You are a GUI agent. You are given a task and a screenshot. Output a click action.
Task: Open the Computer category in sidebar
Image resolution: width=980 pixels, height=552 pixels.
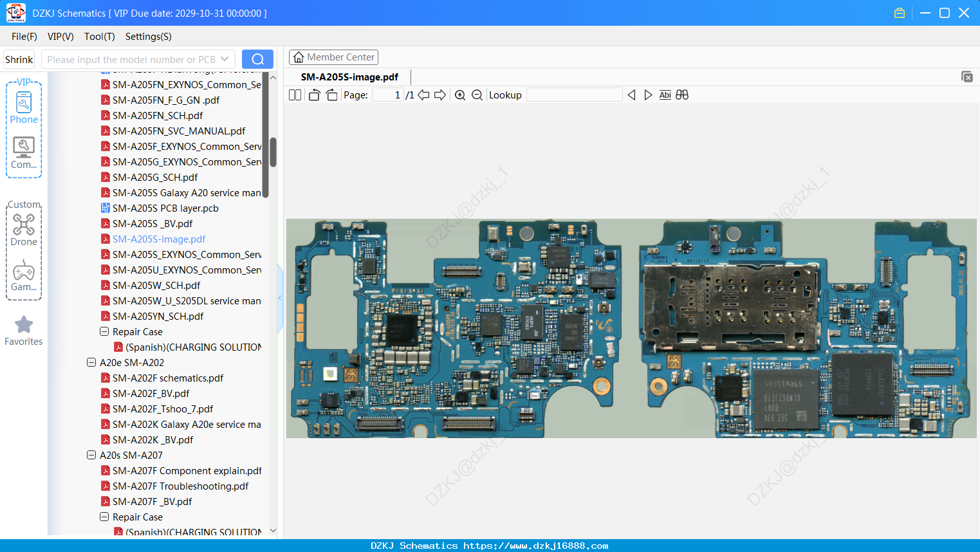click(x=24, y=153)
